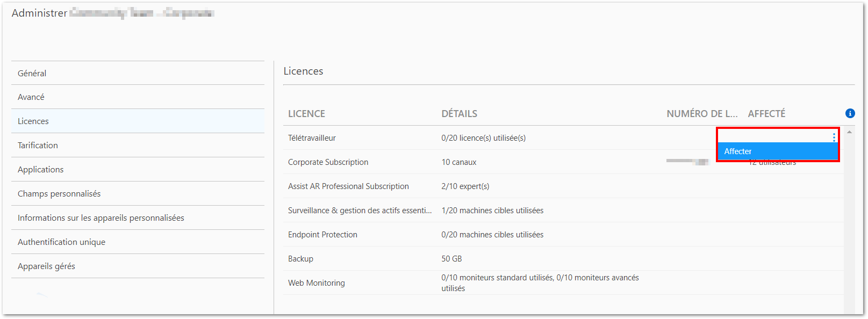Go to Authentification unique settings

[x=61, y=242]
